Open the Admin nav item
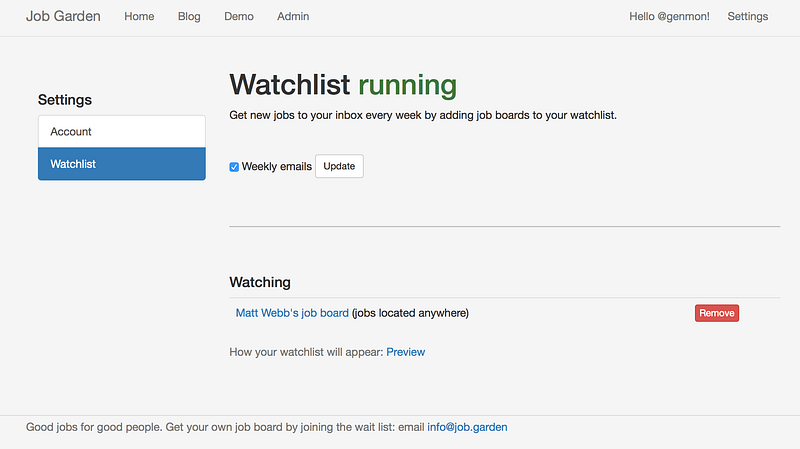Image resolution: width=800 pixels, height=449 pixels. pyautogui.click(x=293, y=17)
